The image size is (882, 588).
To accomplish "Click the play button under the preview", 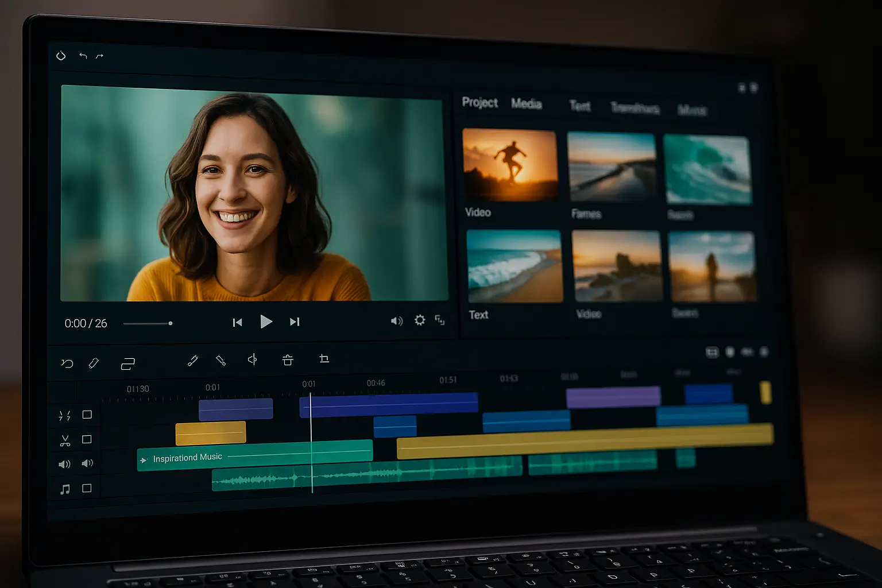I will [266, 322].
